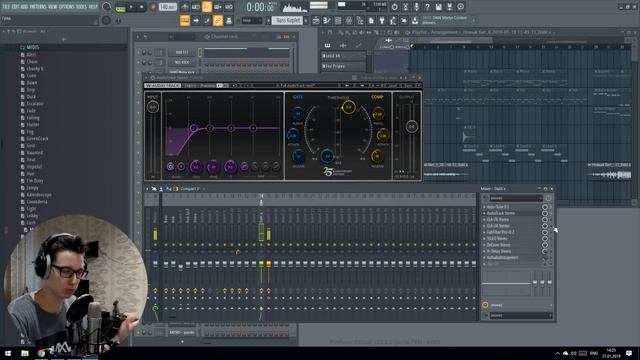
Task: Click the first EQ band node
Action: (194, 128)
